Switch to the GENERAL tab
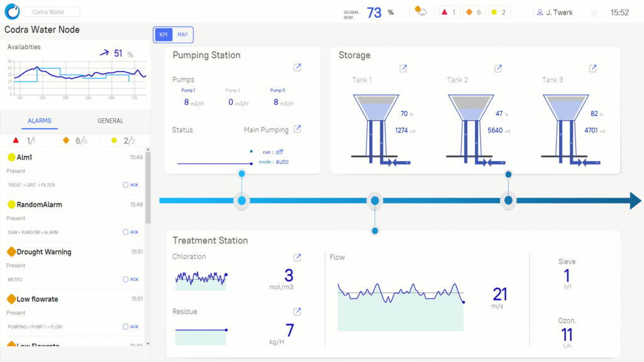Screen dimensions: 644x362 coord(110,121)
